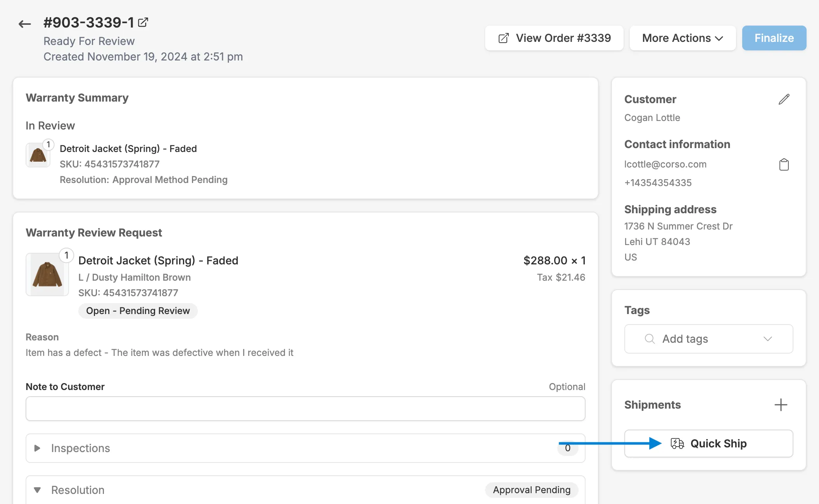The image size is (819, 504).
Task: Copy email with clipboard icon
Action: (x=784, y=165)
